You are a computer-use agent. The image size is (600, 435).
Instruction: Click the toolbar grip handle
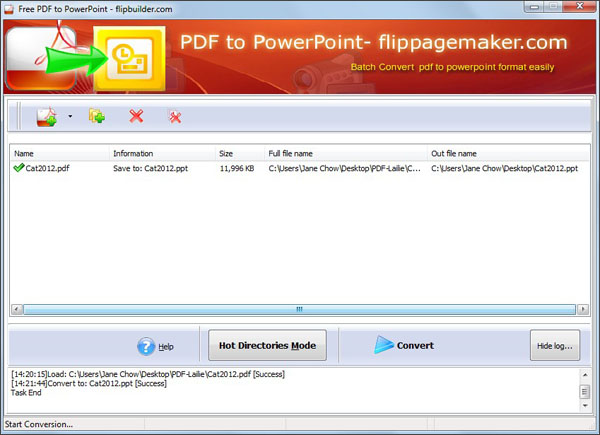[18, 116]
